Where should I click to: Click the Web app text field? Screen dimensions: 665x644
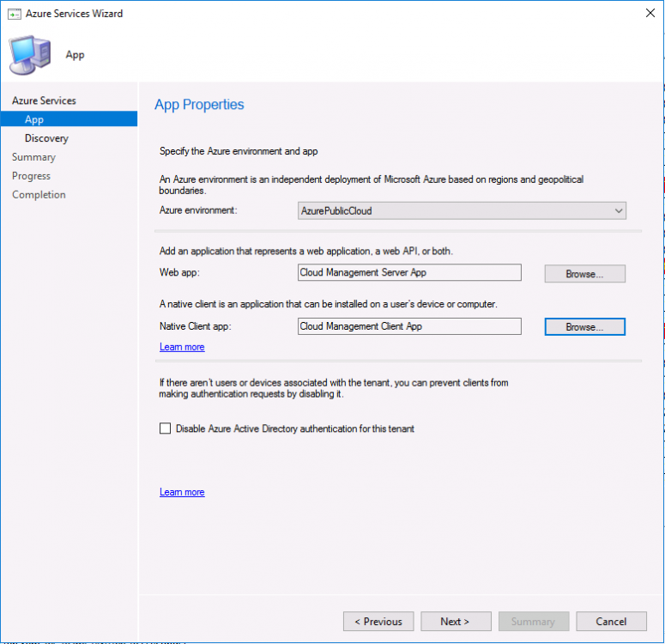[409, 272]
